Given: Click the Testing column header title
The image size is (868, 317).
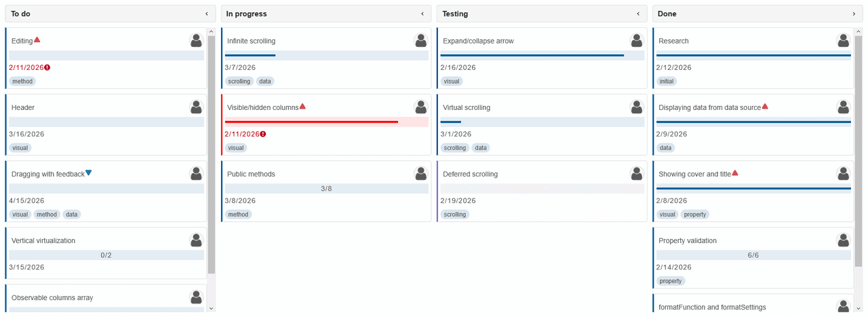Looking at the screenshot, I should (455, 14).
